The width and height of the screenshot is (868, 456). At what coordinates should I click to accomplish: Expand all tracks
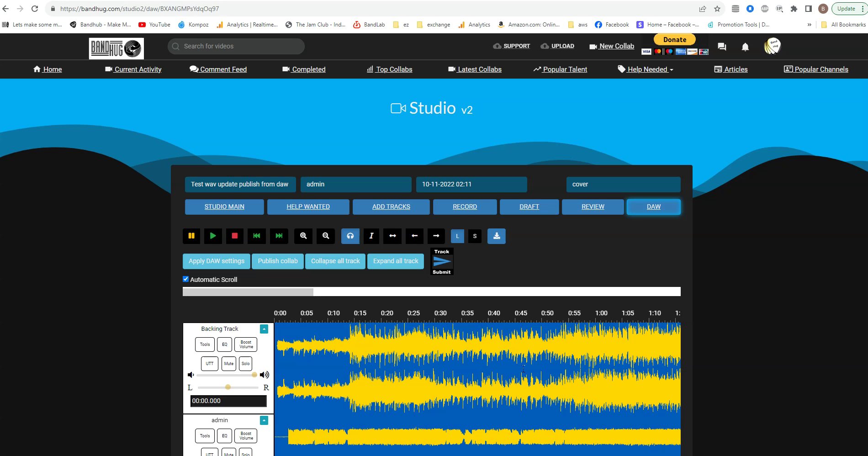[396, 261]
